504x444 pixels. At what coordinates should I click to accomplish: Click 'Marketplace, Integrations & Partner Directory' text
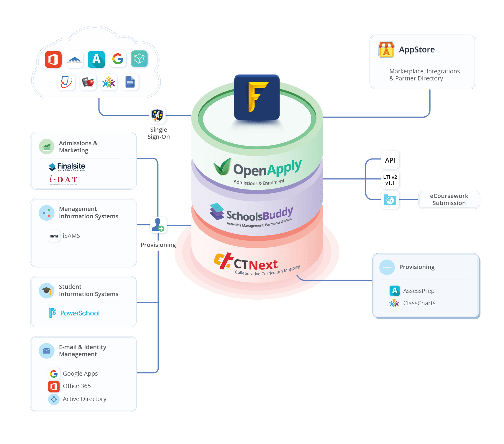tap(424, 75)
